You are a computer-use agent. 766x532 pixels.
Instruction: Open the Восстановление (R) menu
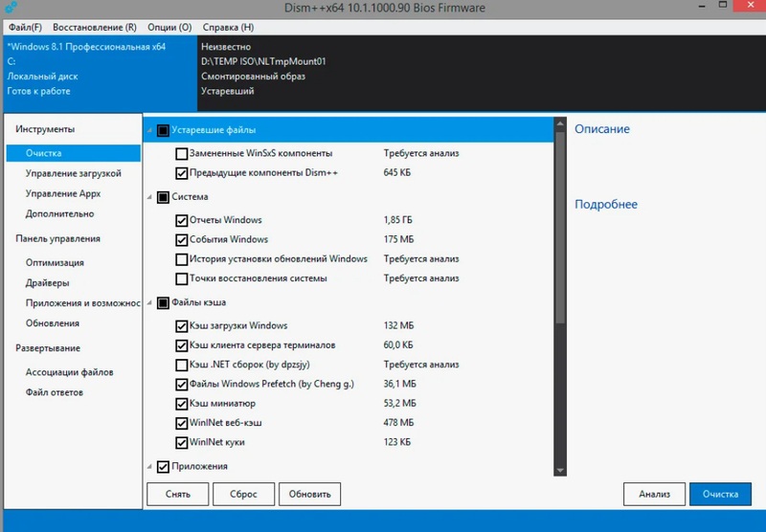pos(93,28)
